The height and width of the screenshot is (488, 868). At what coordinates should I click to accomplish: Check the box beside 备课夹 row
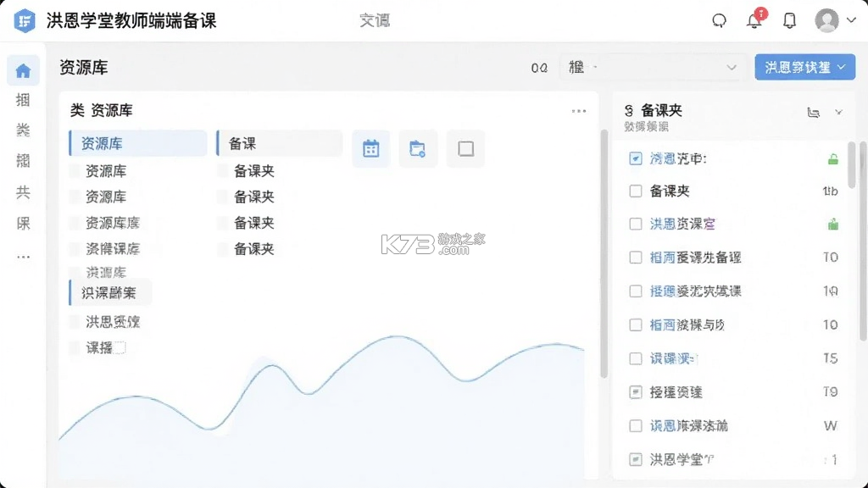[x=635, y=191]
